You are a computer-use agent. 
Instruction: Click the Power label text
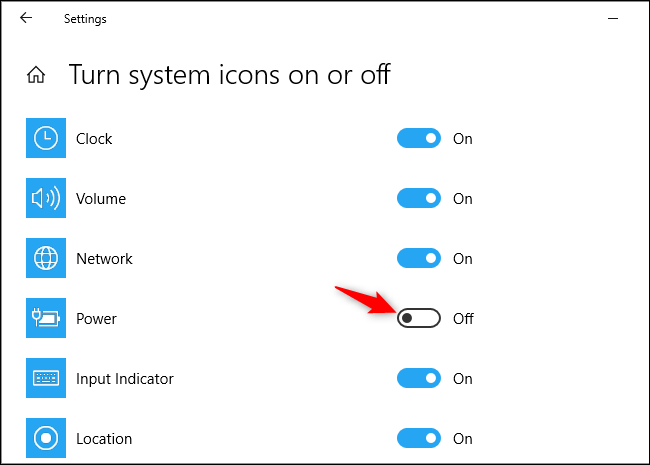pos(96,319)
